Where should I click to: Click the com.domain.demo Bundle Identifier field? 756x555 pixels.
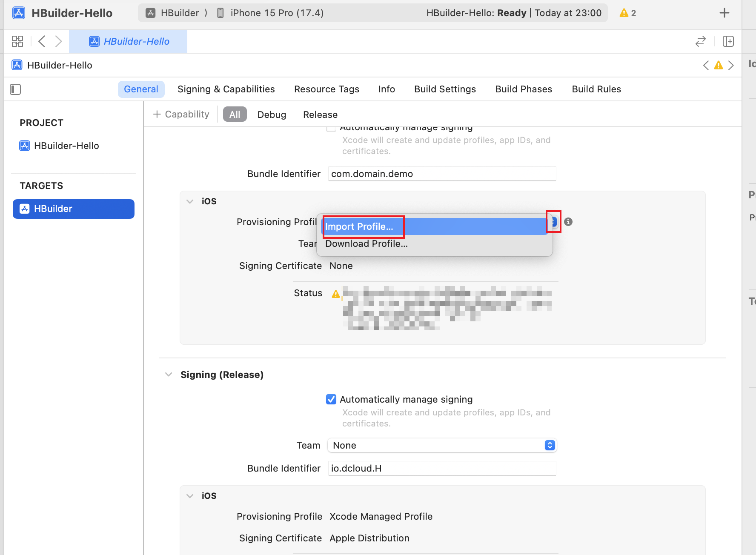pyautogui.click(x=442, y=174)
